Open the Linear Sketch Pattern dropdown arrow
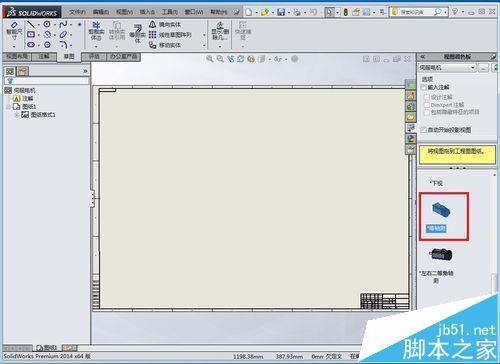The width and height of the screenshot is (500, 364). coord(204,35)
